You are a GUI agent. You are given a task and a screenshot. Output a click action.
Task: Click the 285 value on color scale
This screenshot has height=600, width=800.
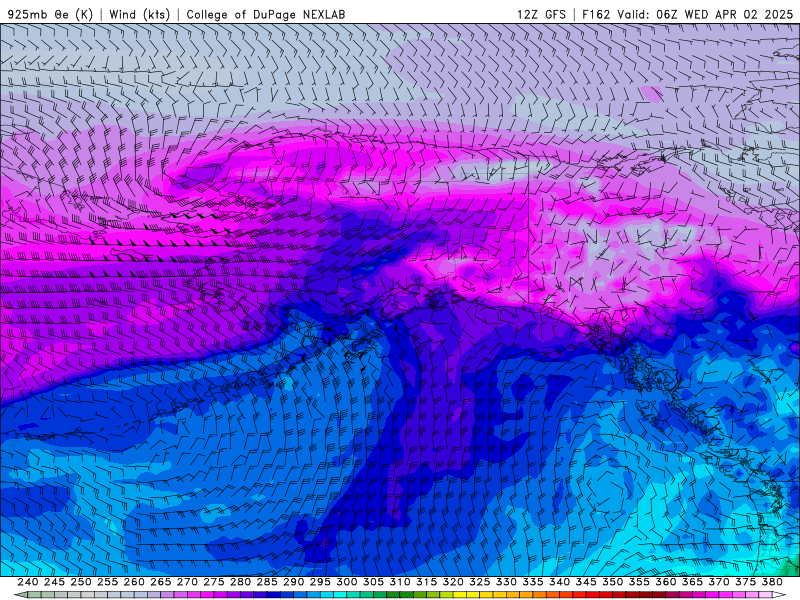pos(267,582)
